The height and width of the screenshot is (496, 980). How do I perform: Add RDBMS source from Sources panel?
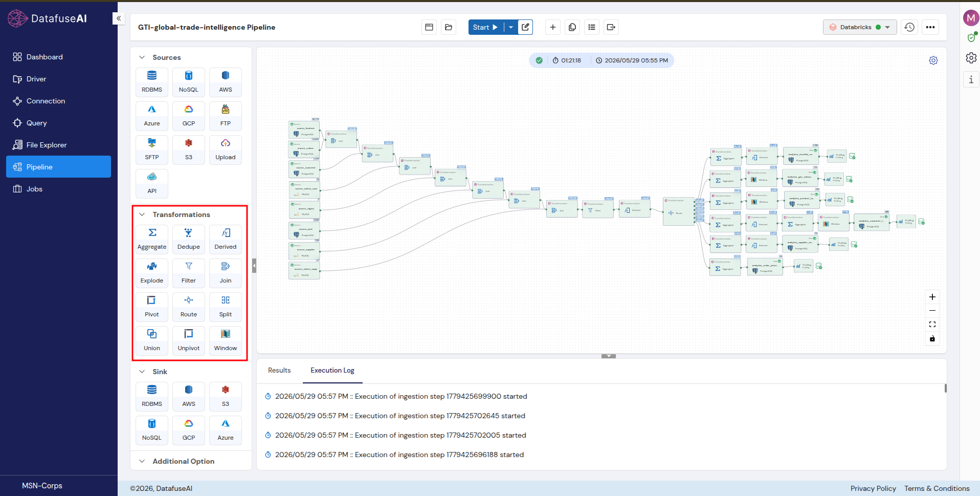[x=152, y=82]
